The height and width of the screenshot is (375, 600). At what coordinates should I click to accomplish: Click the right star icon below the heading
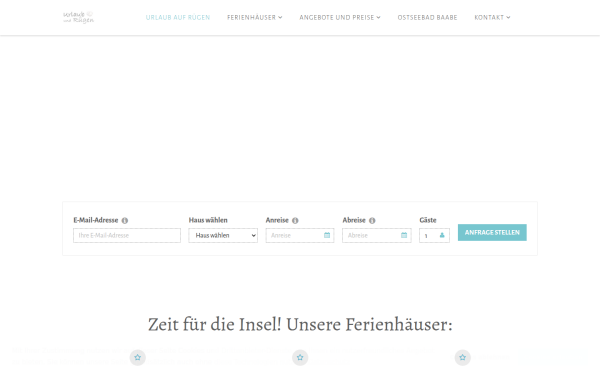(x=462, y=357)
